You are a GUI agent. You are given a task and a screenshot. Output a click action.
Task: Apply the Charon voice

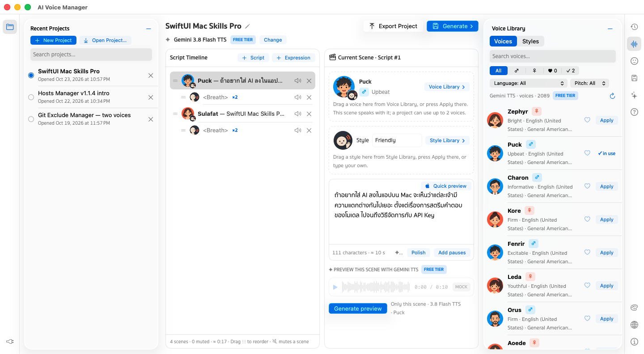[x=606, y=186]
